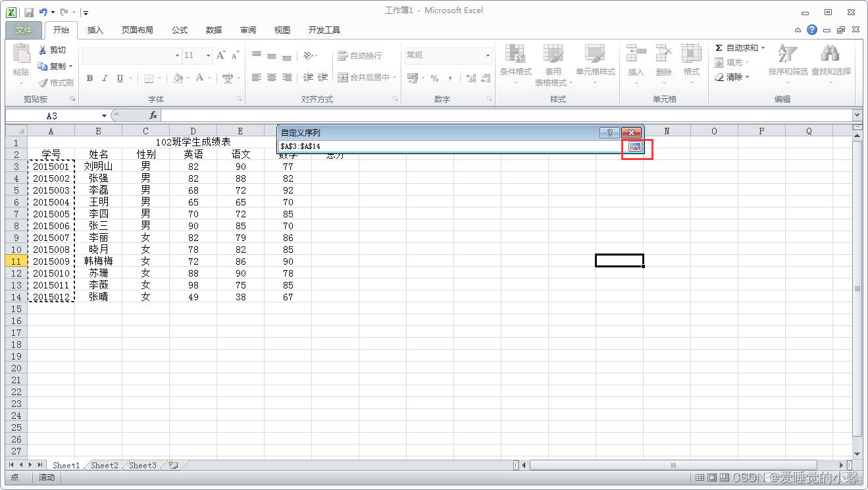Click the Cell Styles (单元格样式) icon
The image size is (868, 490).
(595, 55)
